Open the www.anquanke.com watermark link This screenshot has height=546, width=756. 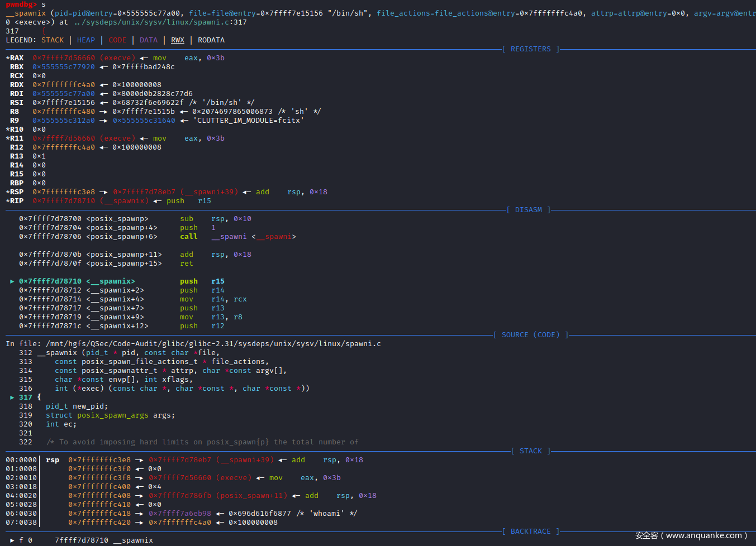click(x=703, y=535)
